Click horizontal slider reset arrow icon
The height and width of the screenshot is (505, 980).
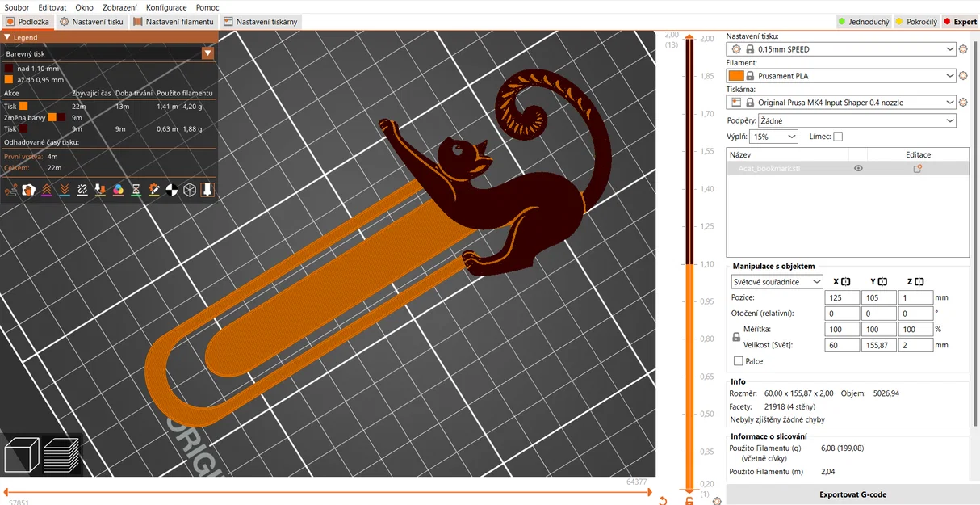coord(663,501)
